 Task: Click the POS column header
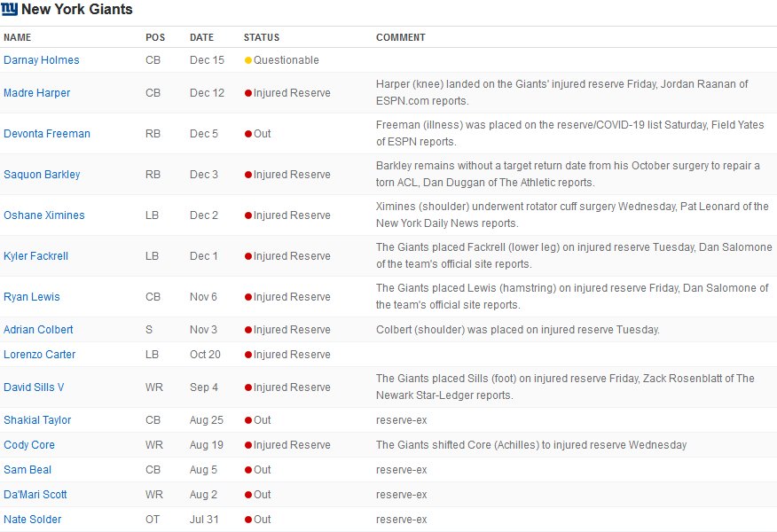[x=155, y=37]
